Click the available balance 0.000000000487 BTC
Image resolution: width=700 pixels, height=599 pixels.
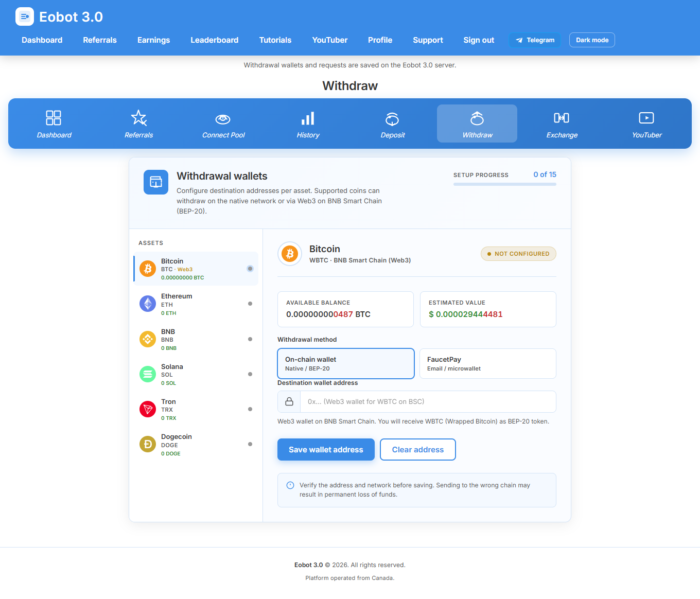pyautogui.click(x=328, y=314)
